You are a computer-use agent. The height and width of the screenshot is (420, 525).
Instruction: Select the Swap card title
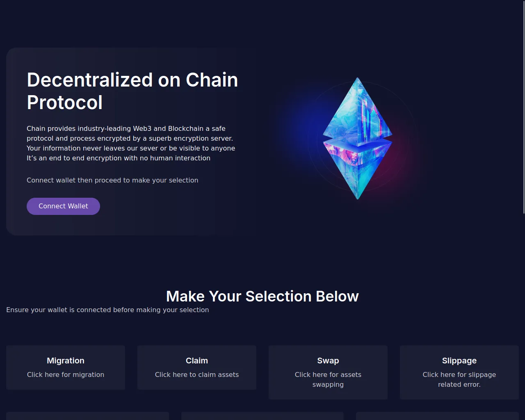tap(328, 361)
